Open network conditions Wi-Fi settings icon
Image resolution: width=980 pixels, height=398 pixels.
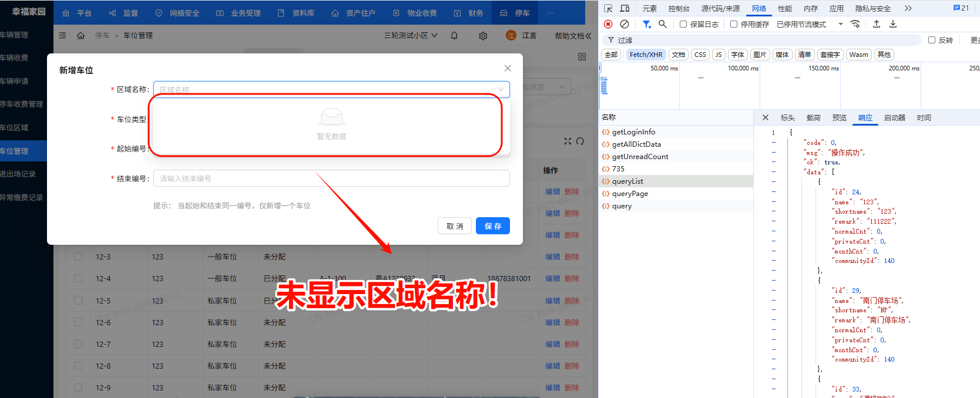coord(855,24)
